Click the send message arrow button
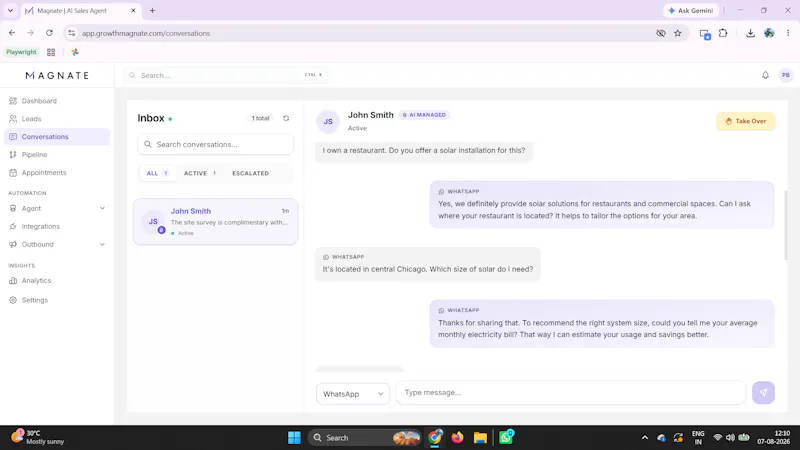This screenshot has height=450, width=800. 763,393
